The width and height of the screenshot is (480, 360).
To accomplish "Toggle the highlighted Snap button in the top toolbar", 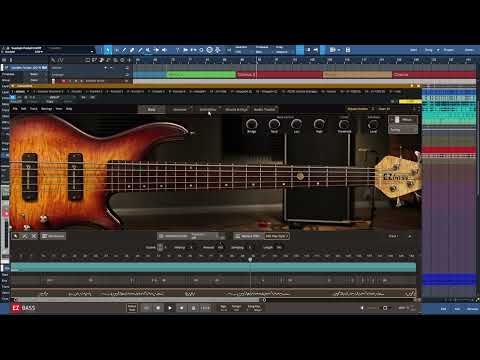I will click(x=300, y=50).
